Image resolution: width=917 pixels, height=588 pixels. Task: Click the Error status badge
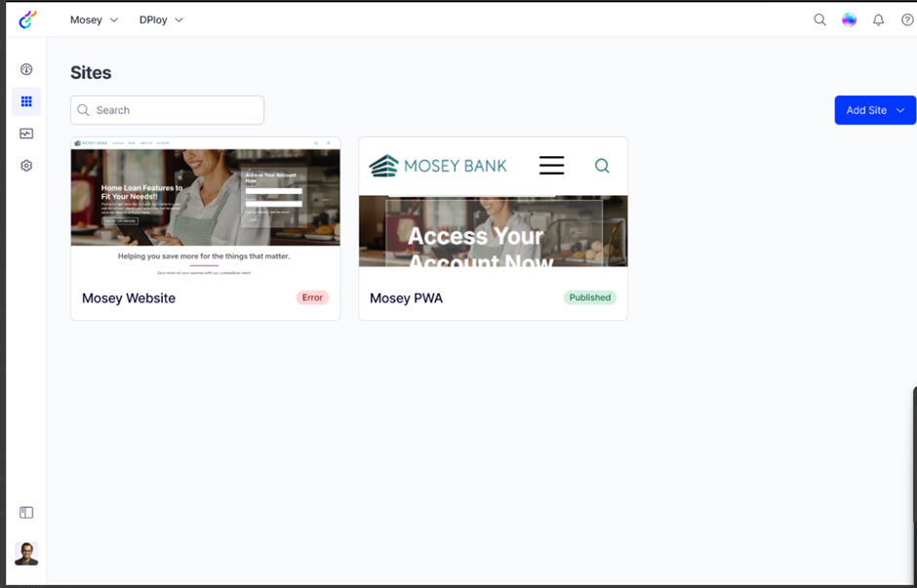point(312,297)
